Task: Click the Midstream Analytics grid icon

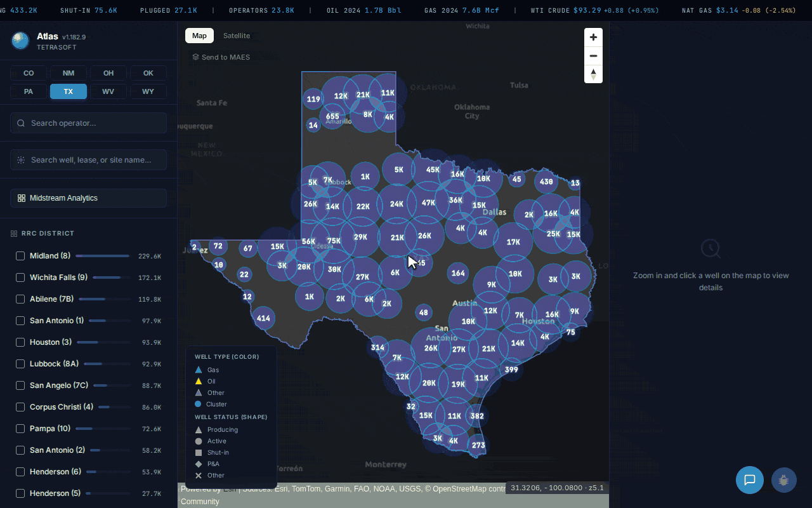Action: [22, 198]
